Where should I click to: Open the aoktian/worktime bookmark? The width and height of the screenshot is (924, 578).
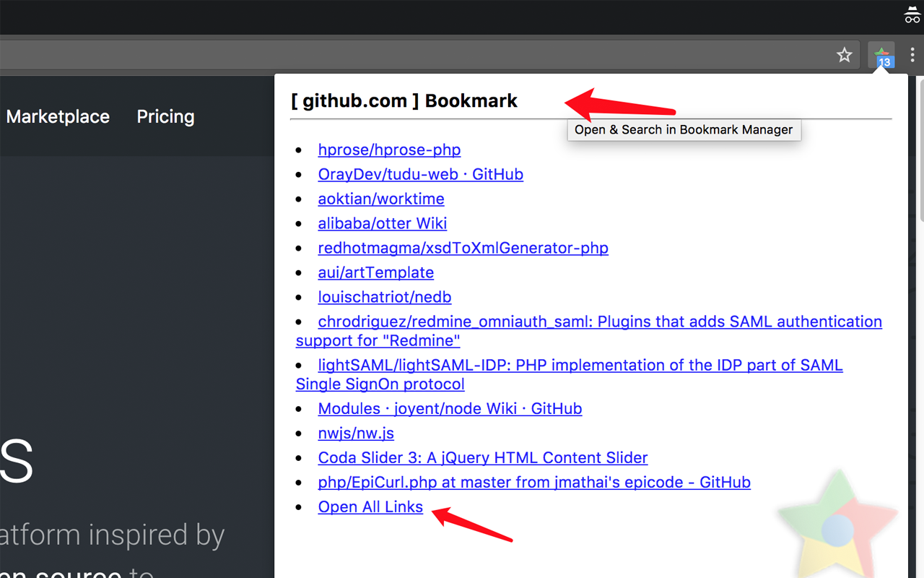click(380, 199)
